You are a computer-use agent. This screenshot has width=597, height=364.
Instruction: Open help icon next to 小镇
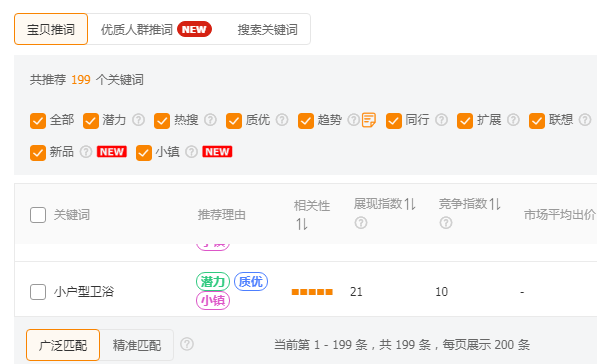tap(191, 152)
